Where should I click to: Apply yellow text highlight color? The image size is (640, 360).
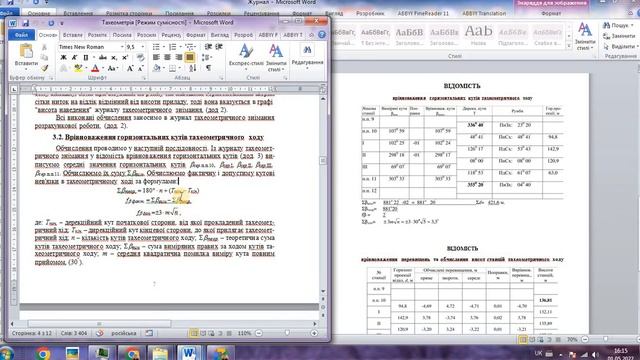coord(78,69)
